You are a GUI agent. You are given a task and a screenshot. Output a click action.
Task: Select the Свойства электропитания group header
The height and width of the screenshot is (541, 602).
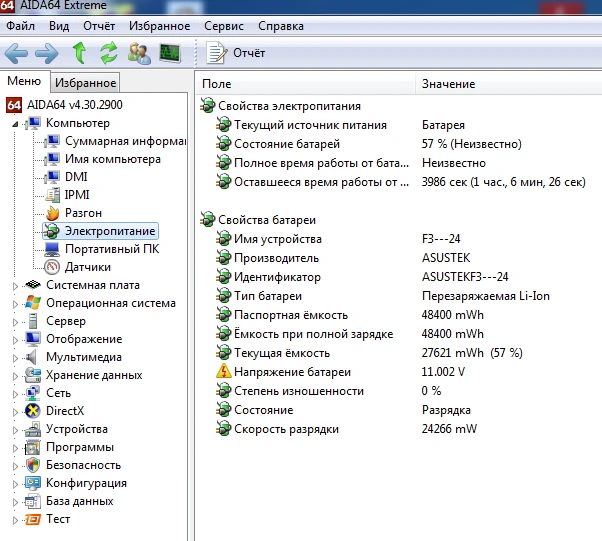[x=280, y=106]
